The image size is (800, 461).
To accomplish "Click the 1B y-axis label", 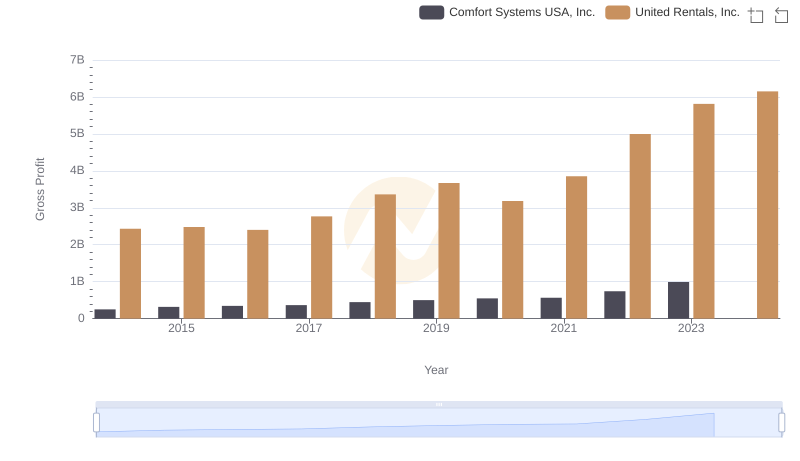I will coord(77,281).
